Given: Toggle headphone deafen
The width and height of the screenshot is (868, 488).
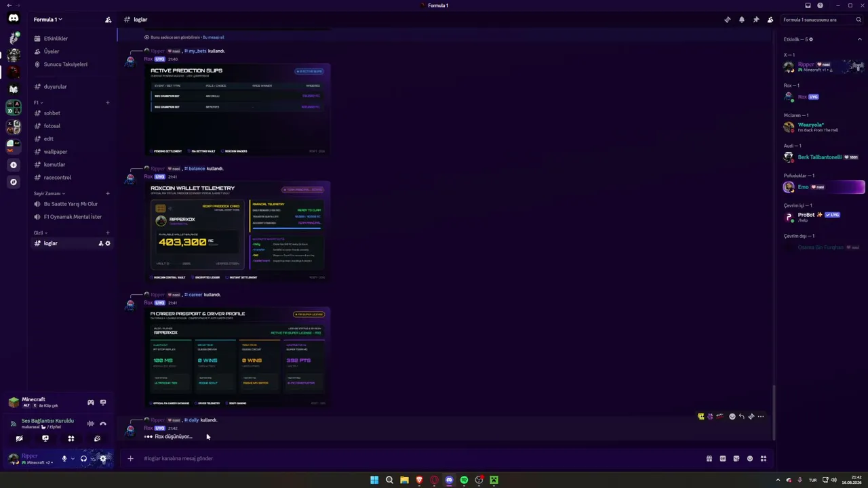Looking at the screenshot, I should coord(83,459).
